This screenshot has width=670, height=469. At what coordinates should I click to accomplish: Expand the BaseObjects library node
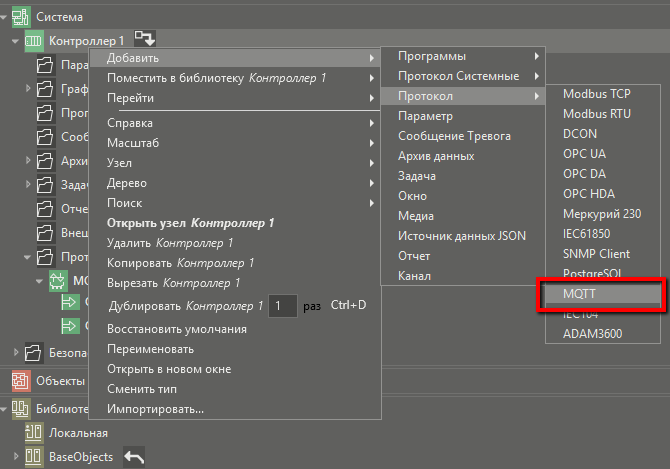(14, 457)
